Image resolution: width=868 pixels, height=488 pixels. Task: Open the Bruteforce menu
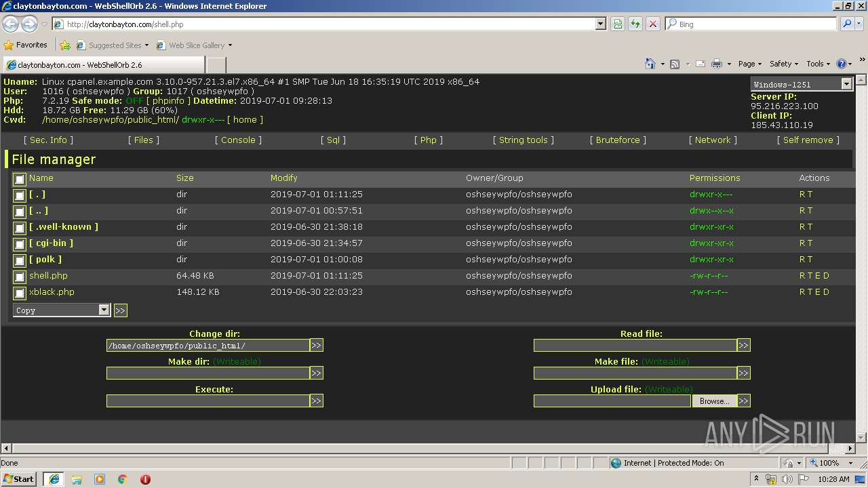[x=618, y=140]
